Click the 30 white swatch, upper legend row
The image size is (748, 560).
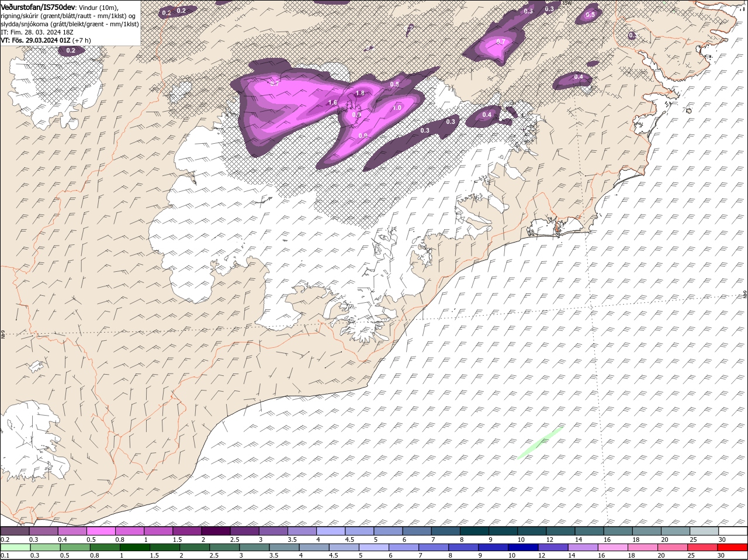point(733,531)
